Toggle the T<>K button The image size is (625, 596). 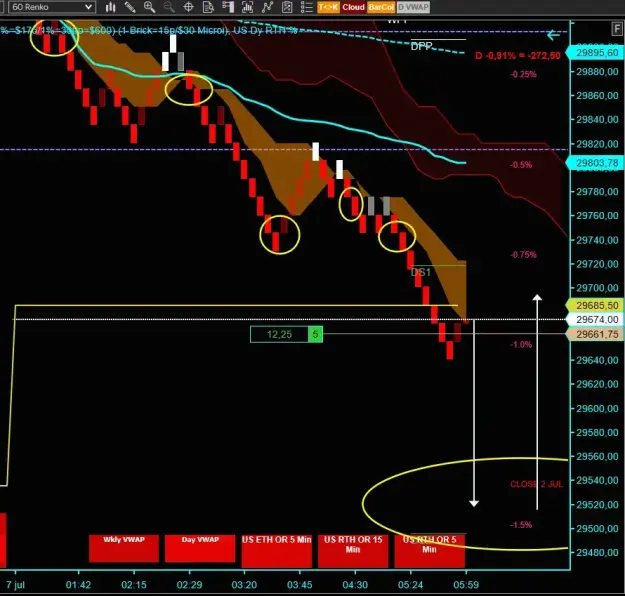328,7
